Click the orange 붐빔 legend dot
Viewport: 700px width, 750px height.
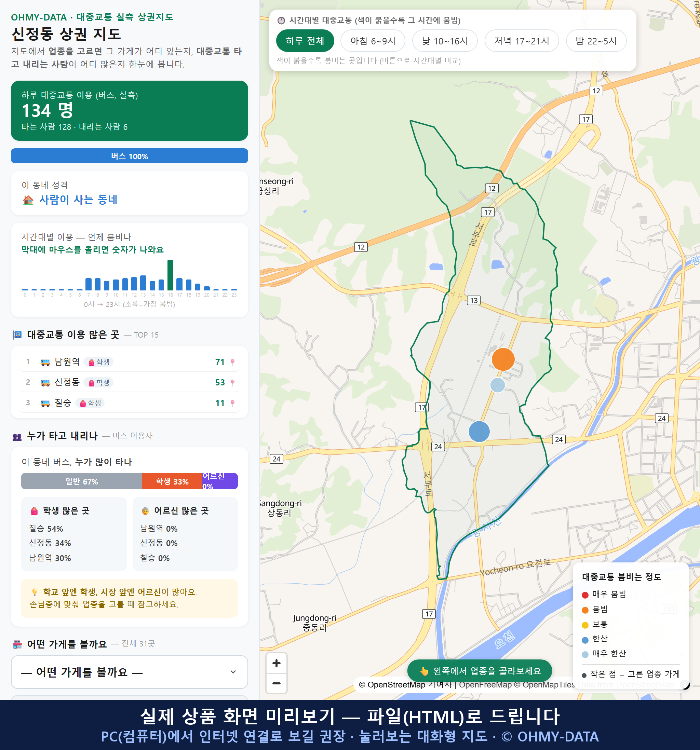[585, 610]
